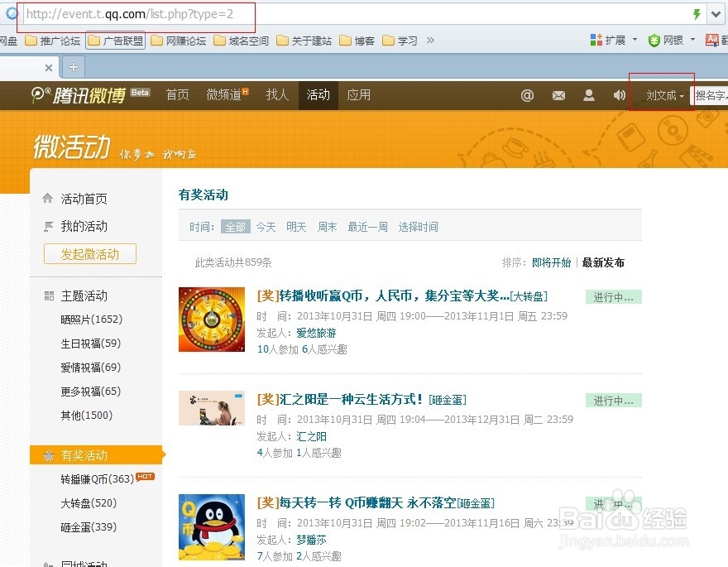Filter activities by 明天
The width and height of the screenshot is (728, 567).
pyautogui.click(x=296, y=227)
